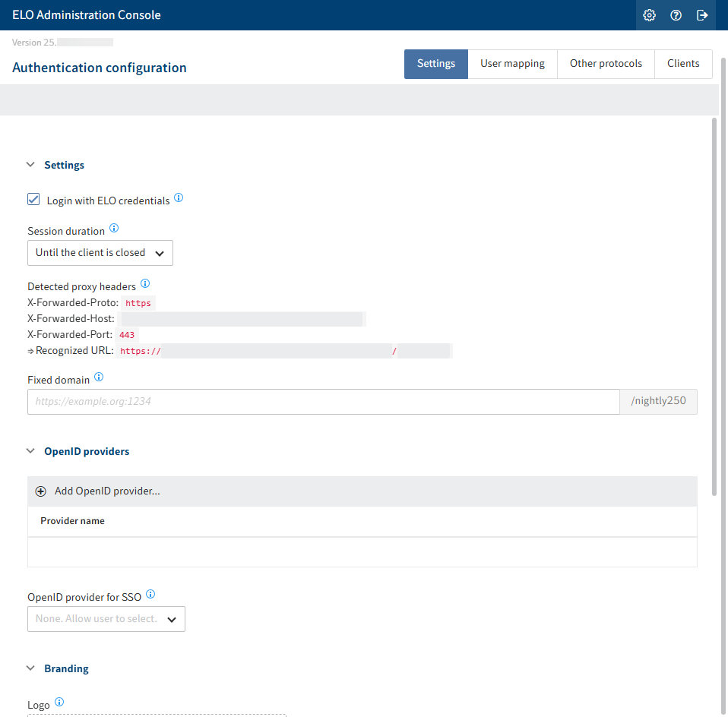Open the Detected proxy headers info tooltip

(144, 284)
